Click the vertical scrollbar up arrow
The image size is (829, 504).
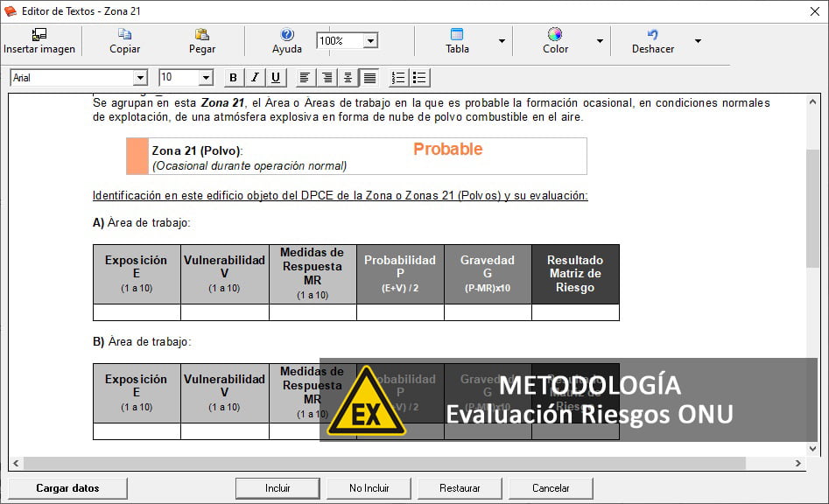click(x=812, y=102)
